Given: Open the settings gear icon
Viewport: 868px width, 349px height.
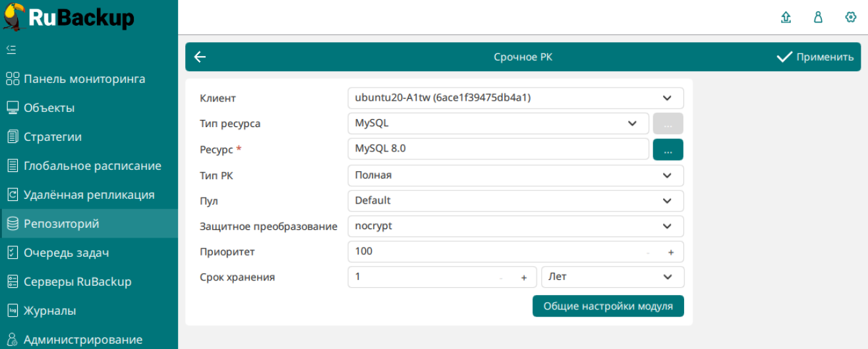Looking at the screenshot, I should (850, 18).
